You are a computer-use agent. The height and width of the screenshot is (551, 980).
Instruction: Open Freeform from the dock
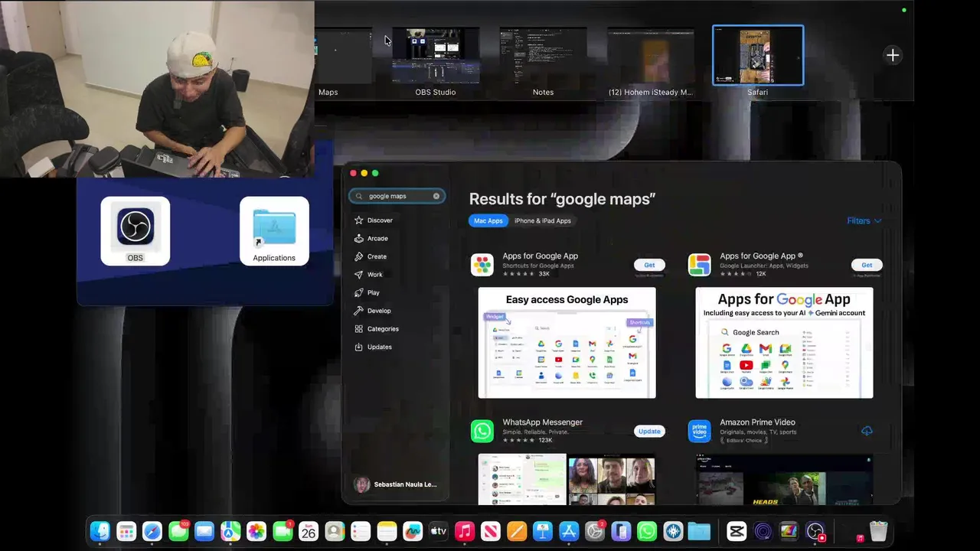click(413, 531)
